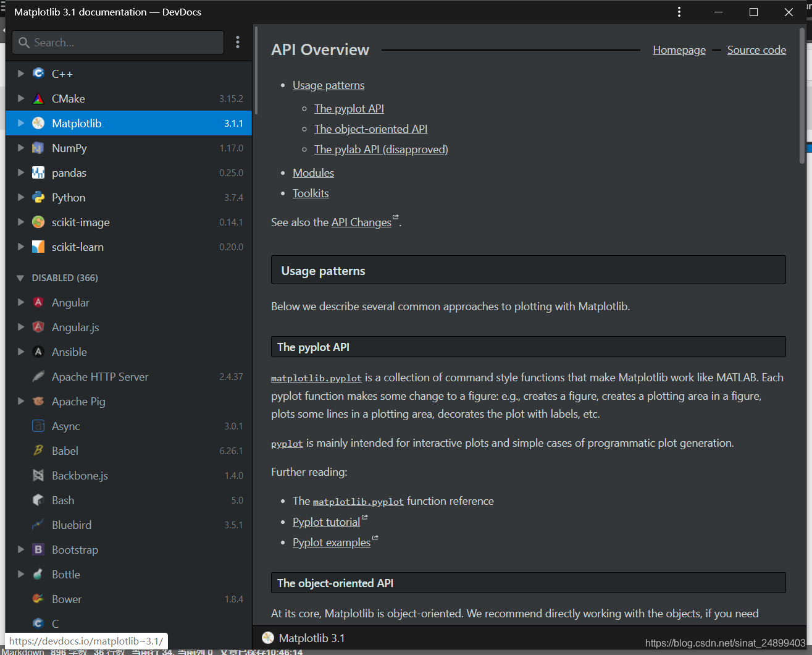812x655 pixels.
Task: Click the scikit-image logo icon
Action: (x=38, y=222)
